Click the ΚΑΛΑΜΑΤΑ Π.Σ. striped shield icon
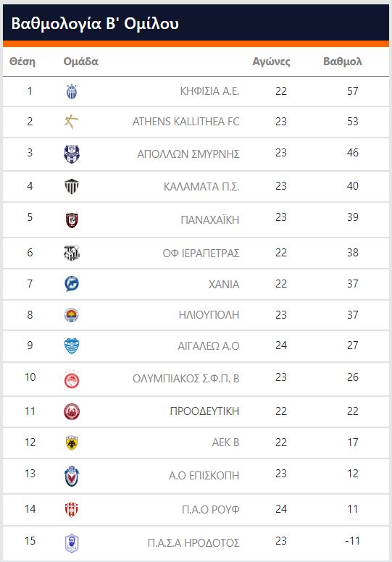 click(72, 186)
